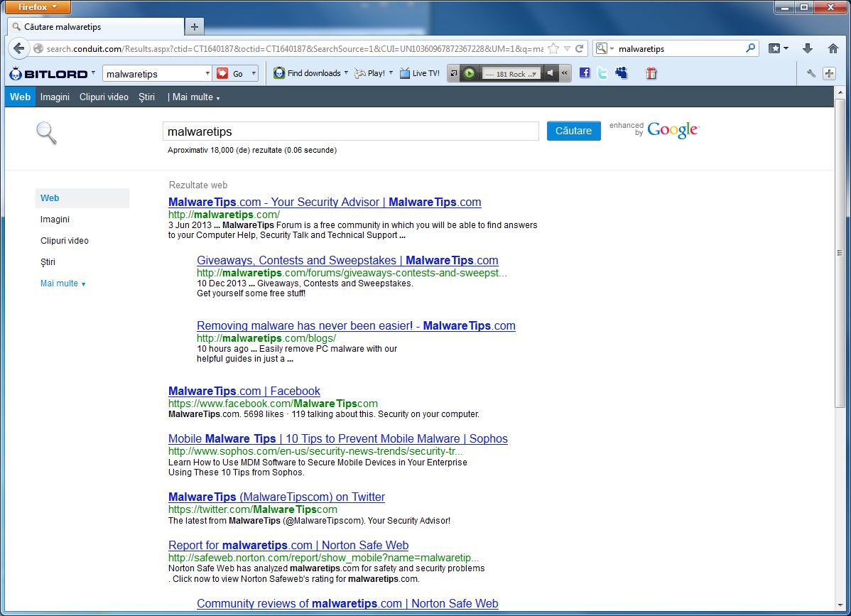Open Mobile Malware Tips Sophos result
This screenshot has width=851, height=616.
tap(338, 438)
